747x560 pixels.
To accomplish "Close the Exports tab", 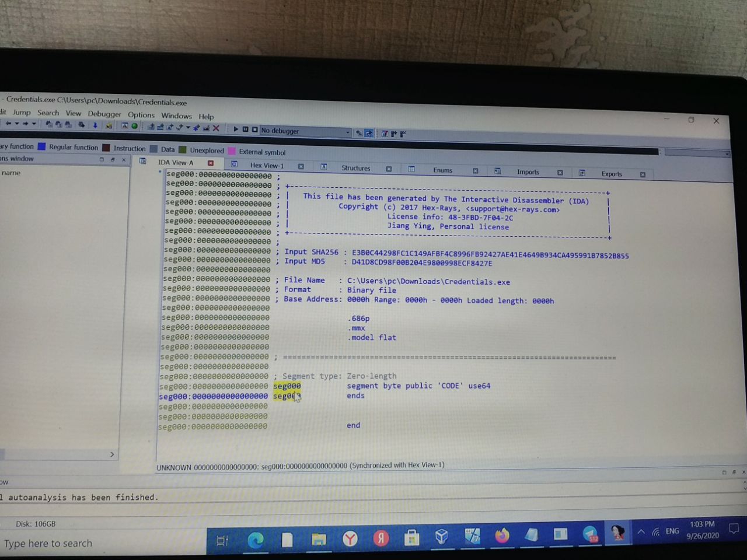I will pyautogui.click(x=643, y=174).
